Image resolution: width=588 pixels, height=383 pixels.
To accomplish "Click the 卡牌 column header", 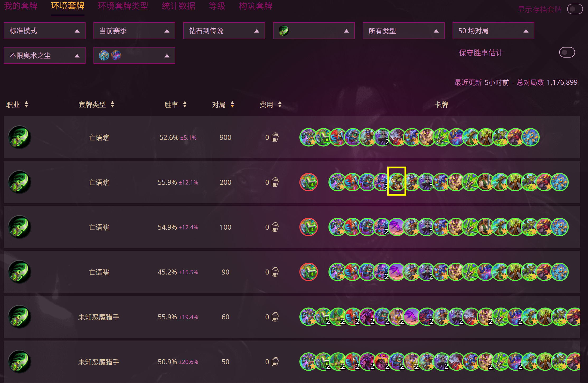I will [441, 105].
